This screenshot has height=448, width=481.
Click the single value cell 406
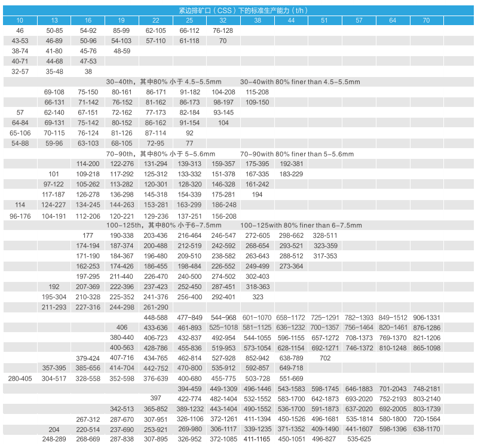(x=122, y=327)
